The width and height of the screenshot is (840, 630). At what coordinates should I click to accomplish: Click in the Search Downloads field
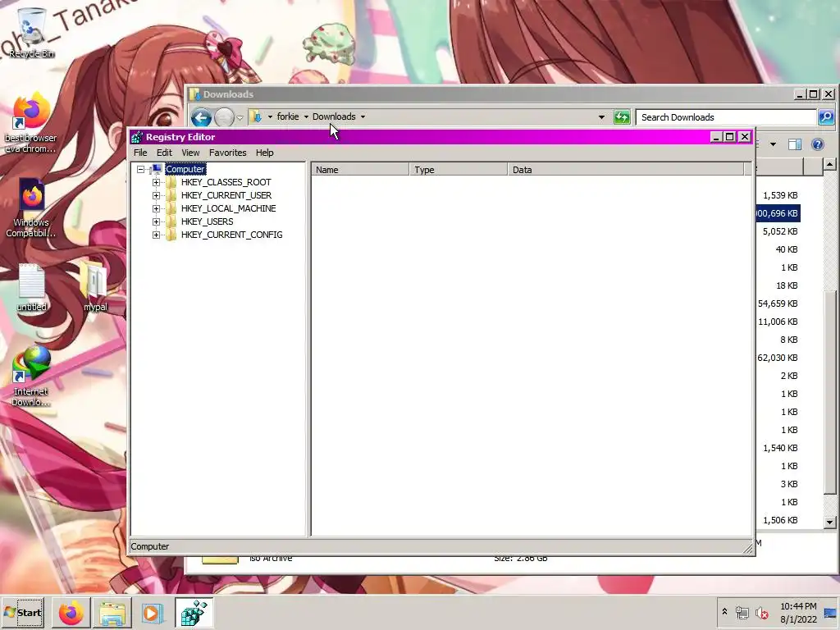tap(726, 117)
